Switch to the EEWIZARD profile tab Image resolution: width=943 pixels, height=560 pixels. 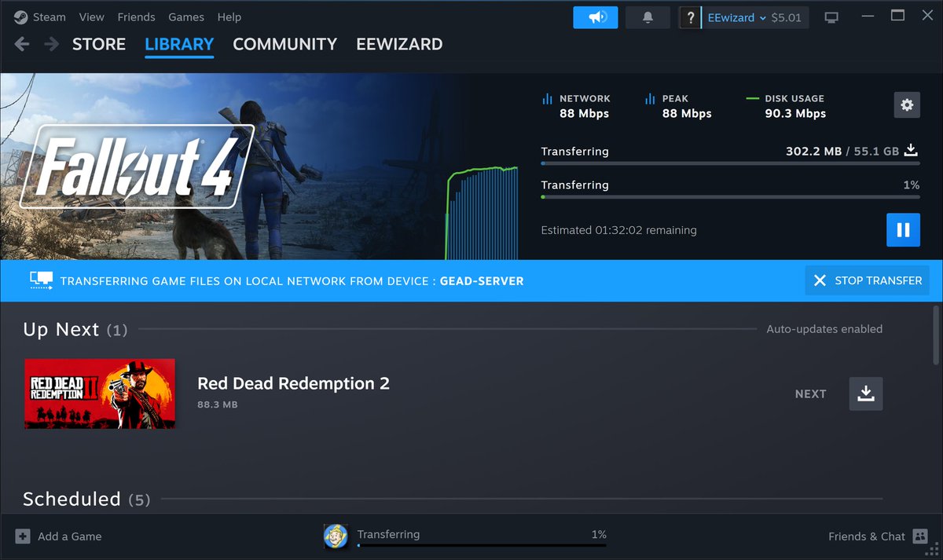399,44
